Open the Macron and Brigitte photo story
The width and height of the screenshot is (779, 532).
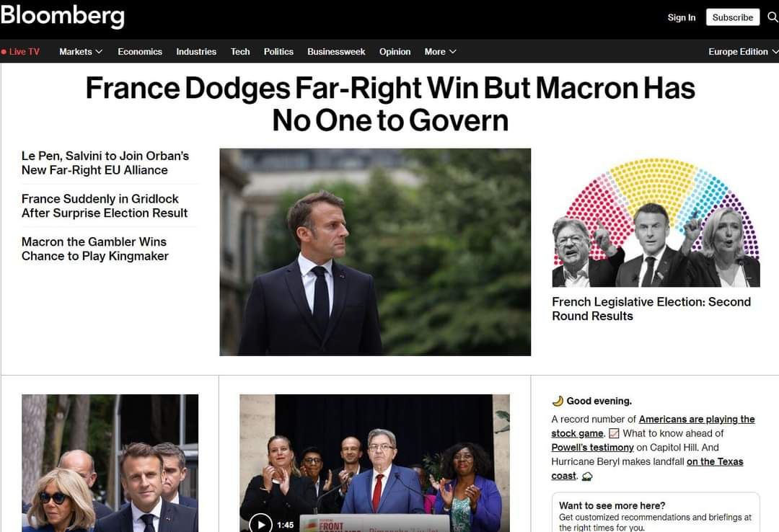click(x=110, y=463)
